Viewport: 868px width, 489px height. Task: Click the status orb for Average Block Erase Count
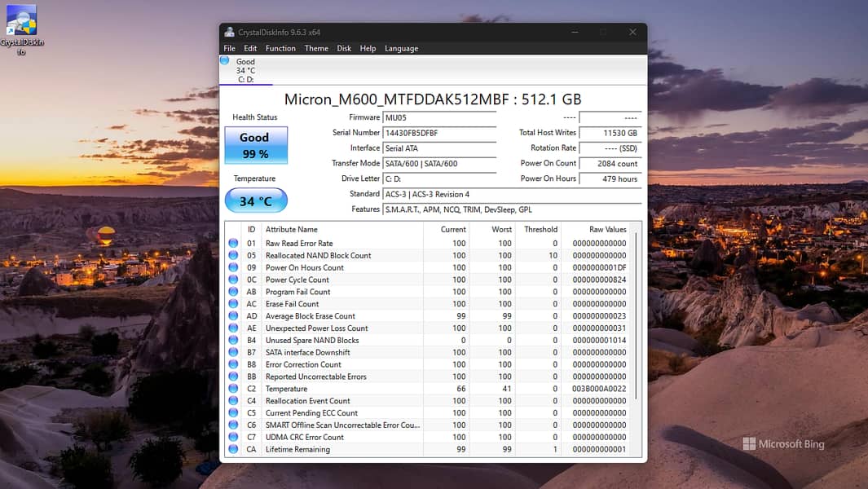[233, 316]
